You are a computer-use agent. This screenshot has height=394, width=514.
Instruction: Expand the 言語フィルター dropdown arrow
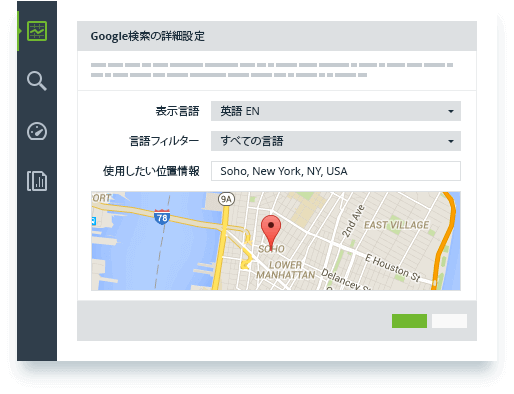(x=451, y=141)
